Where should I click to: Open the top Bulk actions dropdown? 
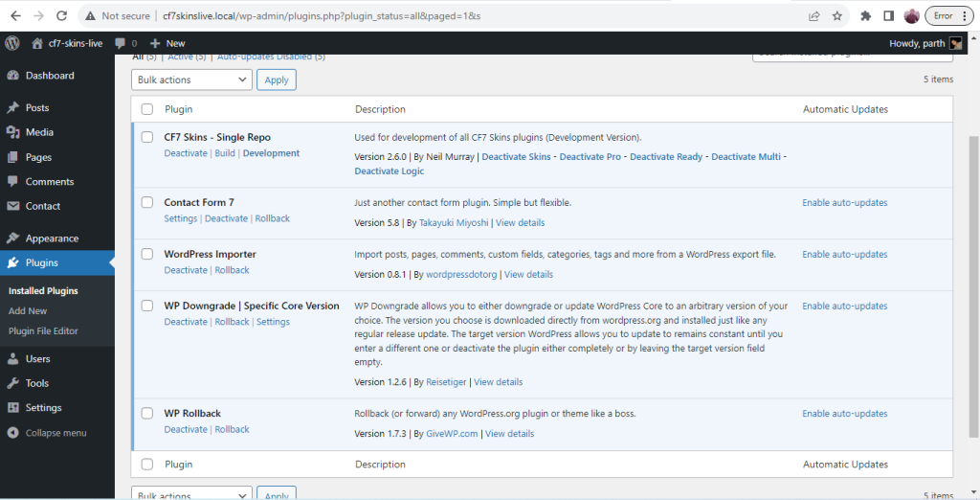[191, 80]
